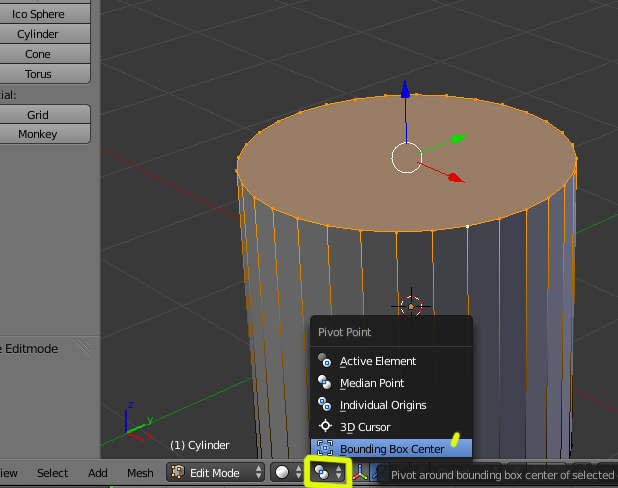Click the "(1) Cylinder" viewport label
618x488 pixels.
[199, 445]
